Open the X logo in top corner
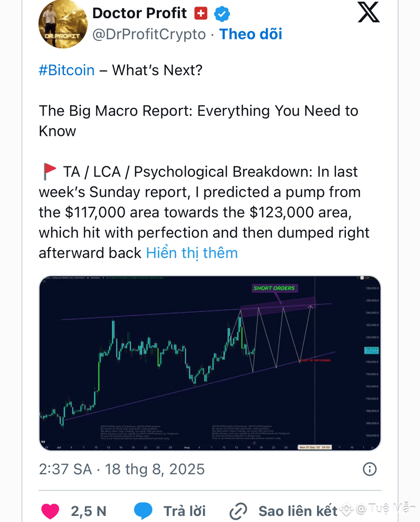 pos(368,12)
